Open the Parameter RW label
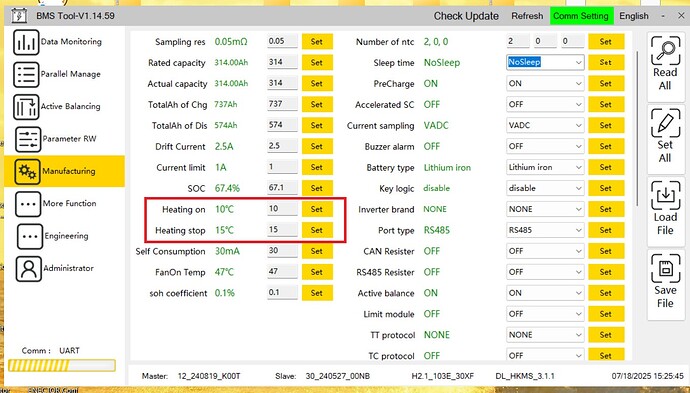 pos(70,139)
